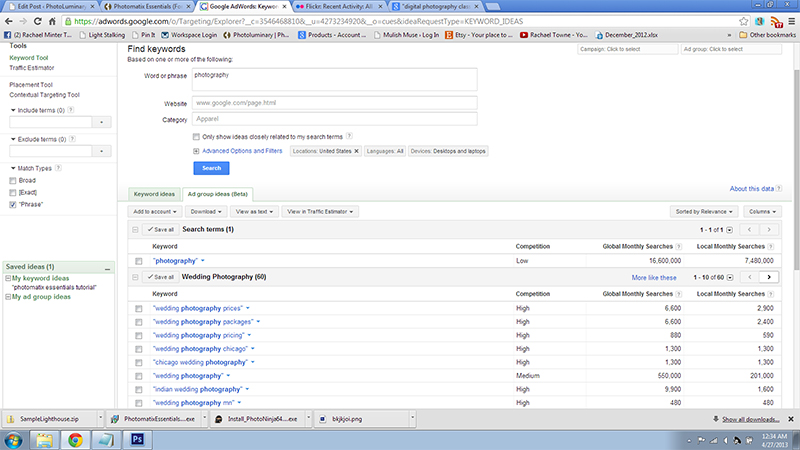This screenshot has width=800, height=450.
Task: Open the RSS extension icon
Action: click(776, 22)
